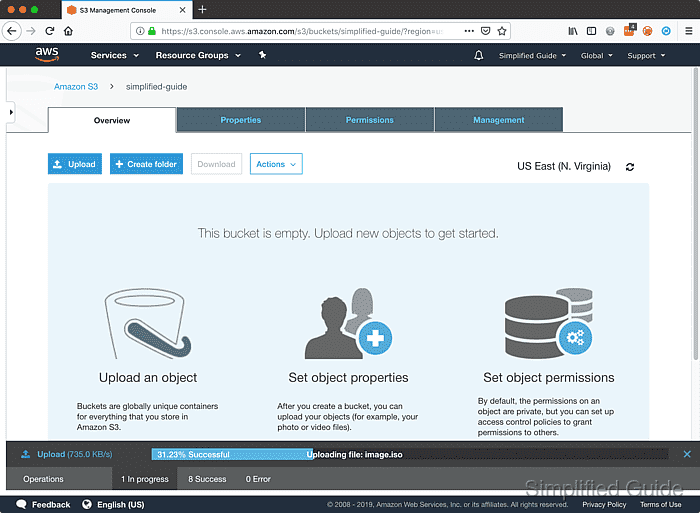
Task: Open the Global region dropdown
Action: point(596,56)
